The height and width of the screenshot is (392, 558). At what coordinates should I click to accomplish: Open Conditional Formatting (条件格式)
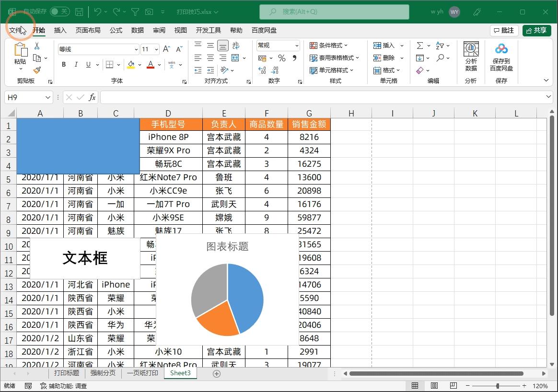point(331,45)
